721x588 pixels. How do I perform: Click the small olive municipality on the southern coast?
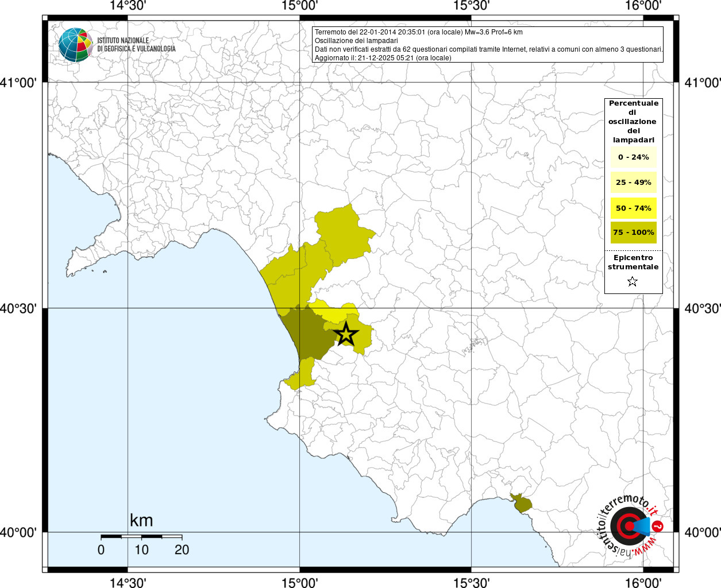pos(521,503)
